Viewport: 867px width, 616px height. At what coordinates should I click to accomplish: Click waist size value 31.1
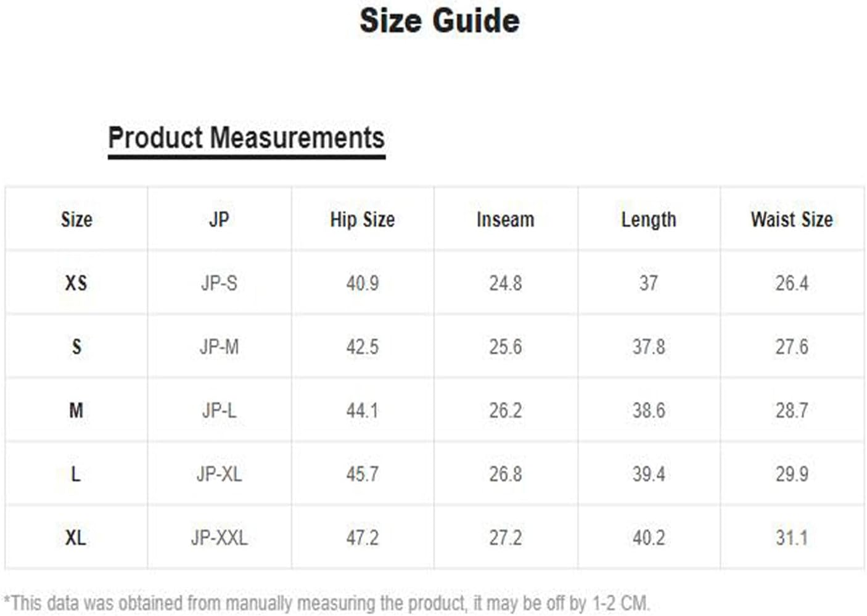[791, 538]
